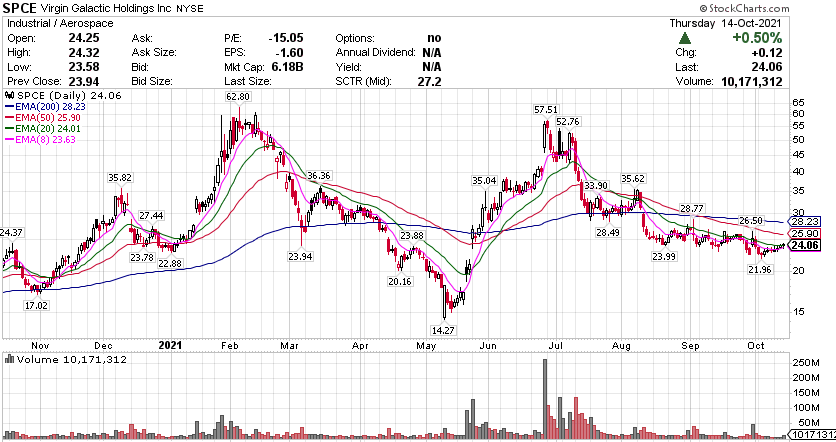Click the EPS value -1.60
The image size is (836, 442).
[289, 52]
